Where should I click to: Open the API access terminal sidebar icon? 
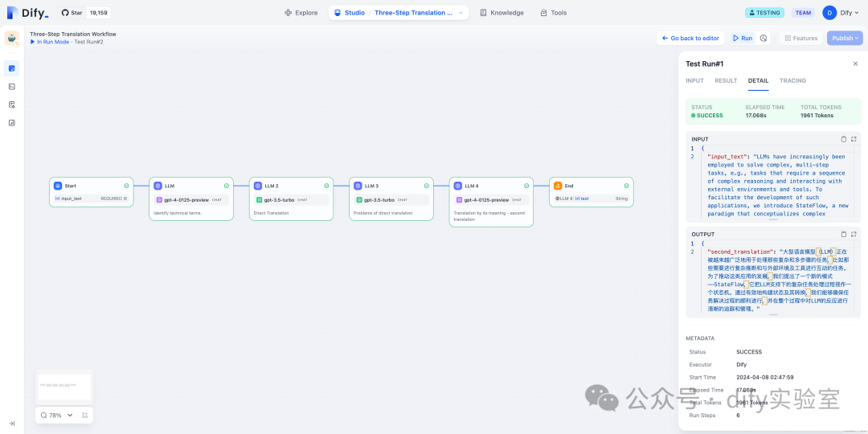11,86
